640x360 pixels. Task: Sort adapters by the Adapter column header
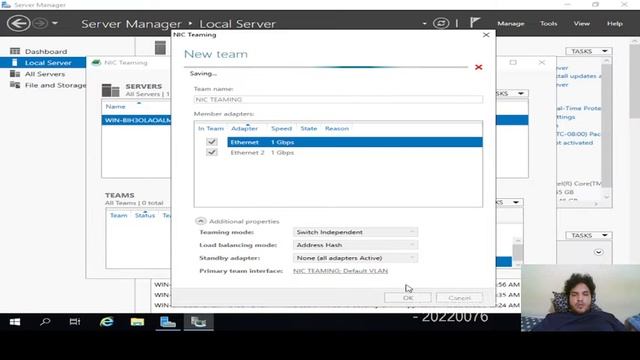tap(244, 128)
